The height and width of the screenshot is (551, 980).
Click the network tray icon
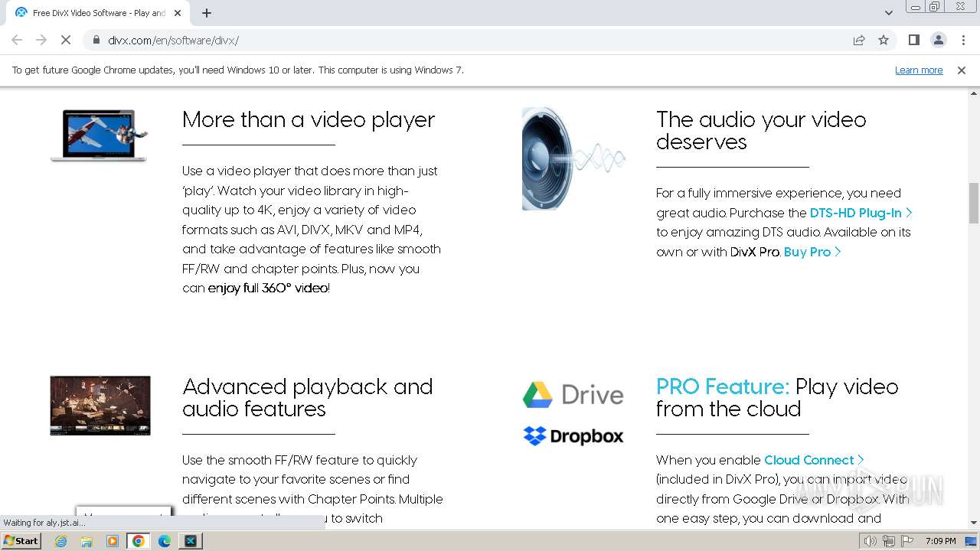(x=889, y=541)
